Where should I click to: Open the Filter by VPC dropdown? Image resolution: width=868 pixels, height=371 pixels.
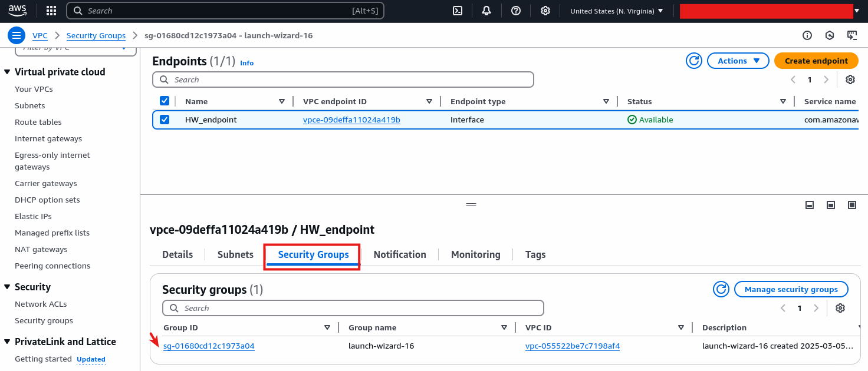75,49
